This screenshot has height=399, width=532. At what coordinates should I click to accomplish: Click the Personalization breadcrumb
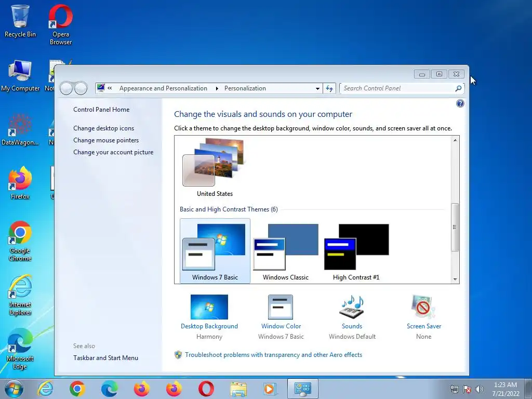[245, 88]
